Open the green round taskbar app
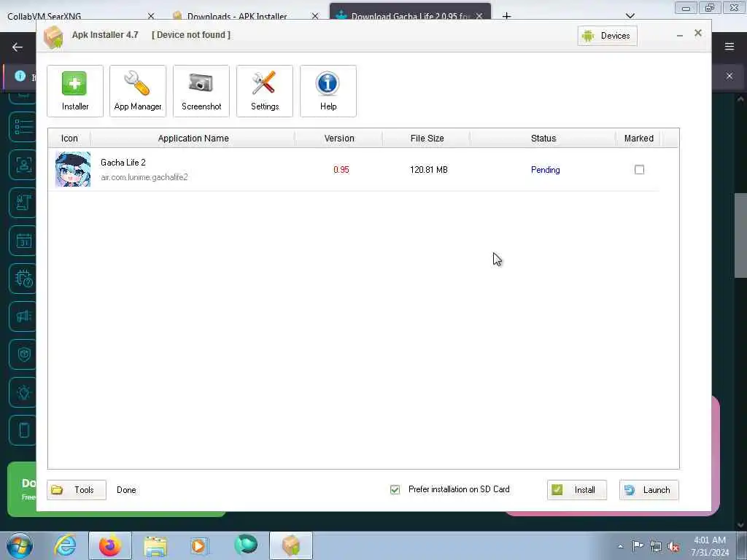Image resolution: width=747 pixels, height=560 pixels. [246, 545]
